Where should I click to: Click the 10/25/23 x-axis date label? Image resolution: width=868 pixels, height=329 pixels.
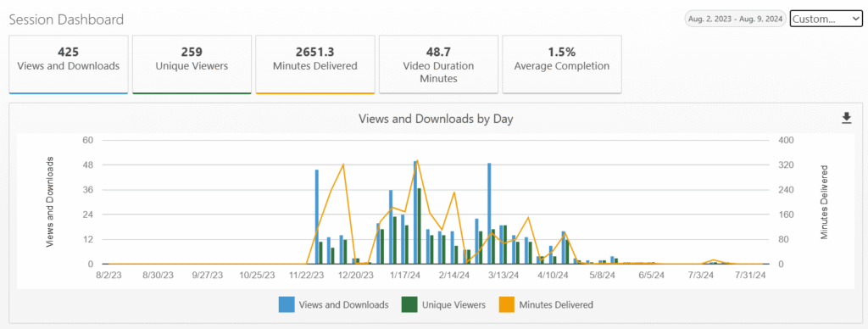coord(258,275)
